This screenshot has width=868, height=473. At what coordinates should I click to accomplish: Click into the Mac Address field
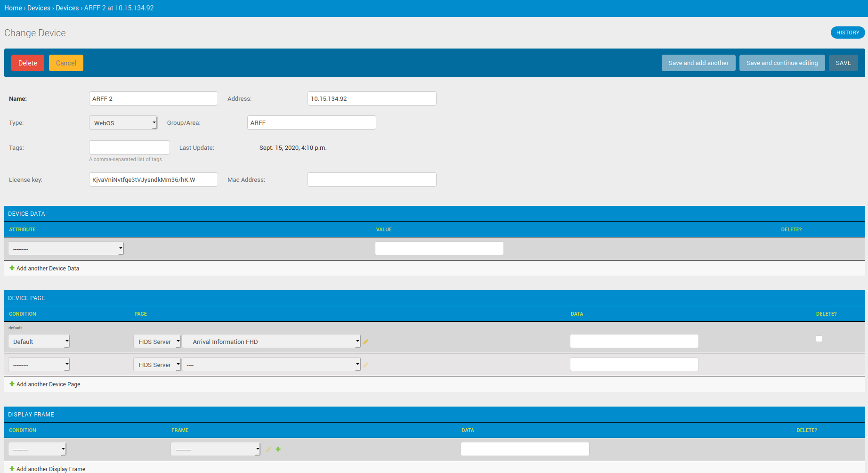[372, 179]
